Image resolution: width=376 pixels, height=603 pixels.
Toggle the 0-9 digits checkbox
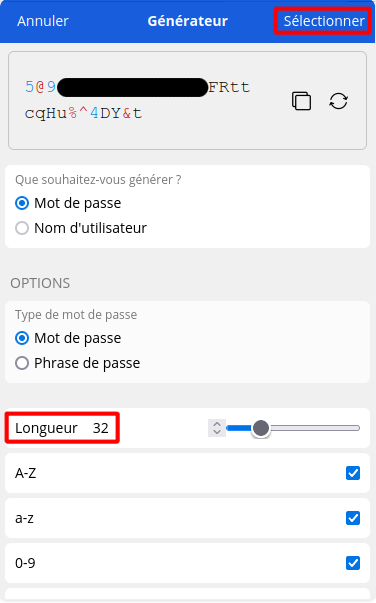(353, 563)
